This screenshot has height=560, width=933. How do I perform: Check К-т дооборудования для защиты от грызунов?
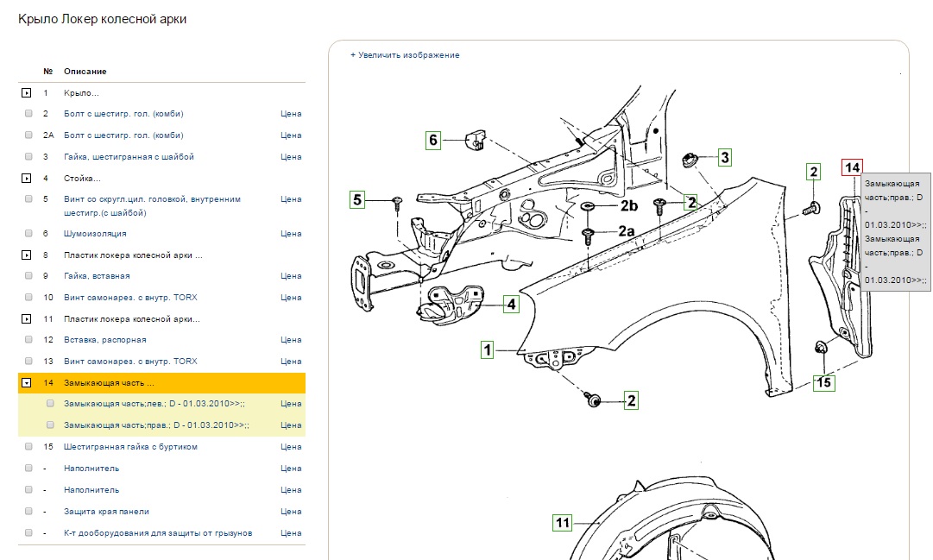click(x=28, y=532)
